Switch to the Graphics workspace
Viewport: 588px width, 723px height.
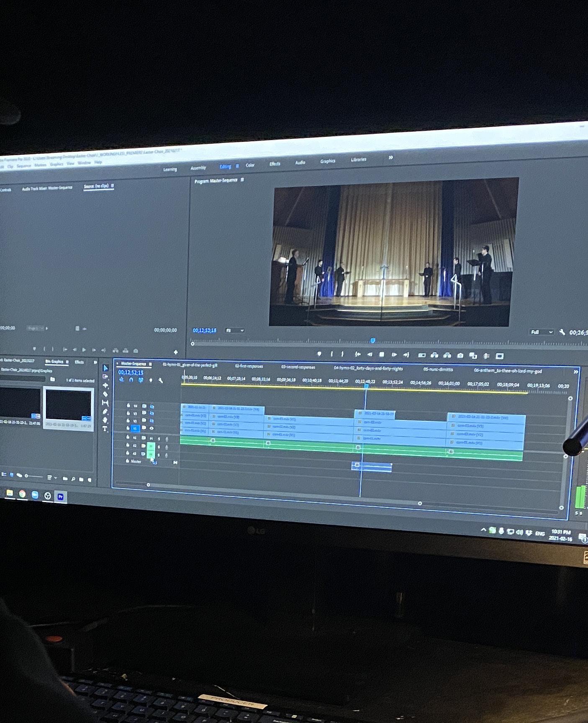[328, 161]
